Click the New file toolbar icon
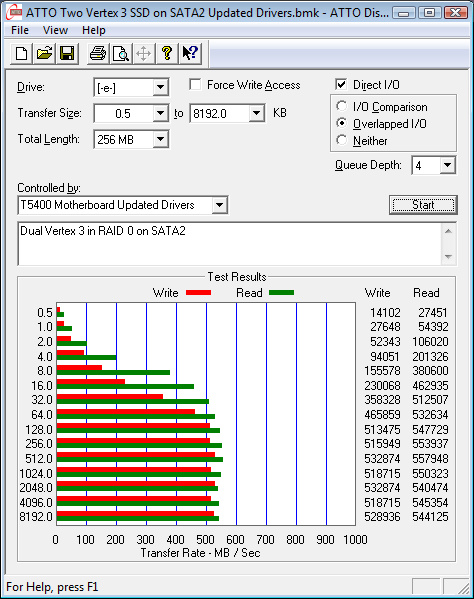The width and height of the screenshot is (474, 599). 21,53
